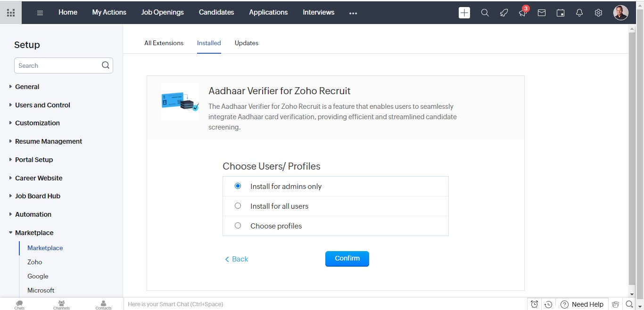Go to the Home tab
644x310 pixels.
[68, 12]
